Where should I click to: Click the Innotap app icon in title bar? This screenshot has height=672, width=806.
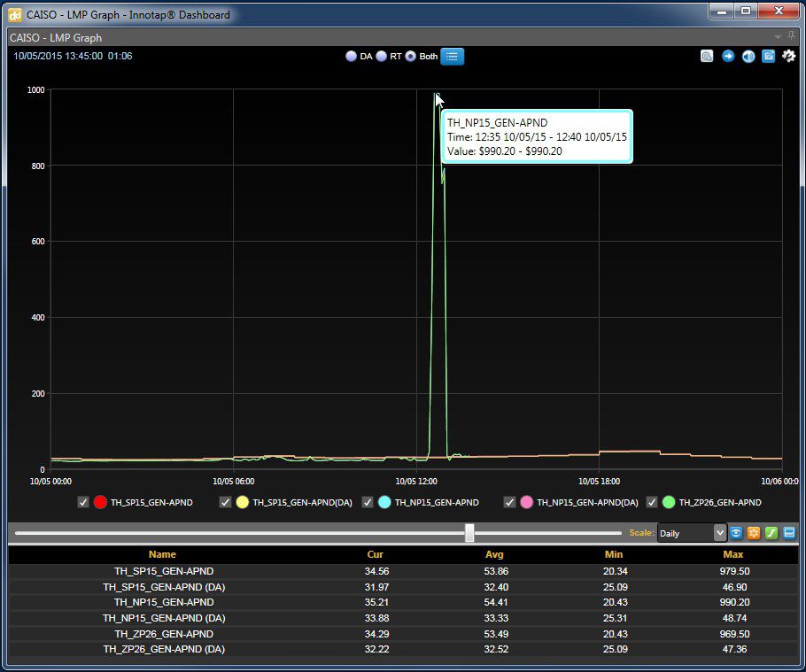click(15, 15)
